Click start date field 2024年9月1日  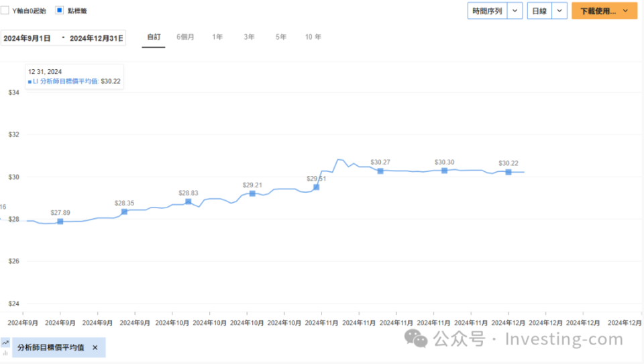click(x=27, y=38)
